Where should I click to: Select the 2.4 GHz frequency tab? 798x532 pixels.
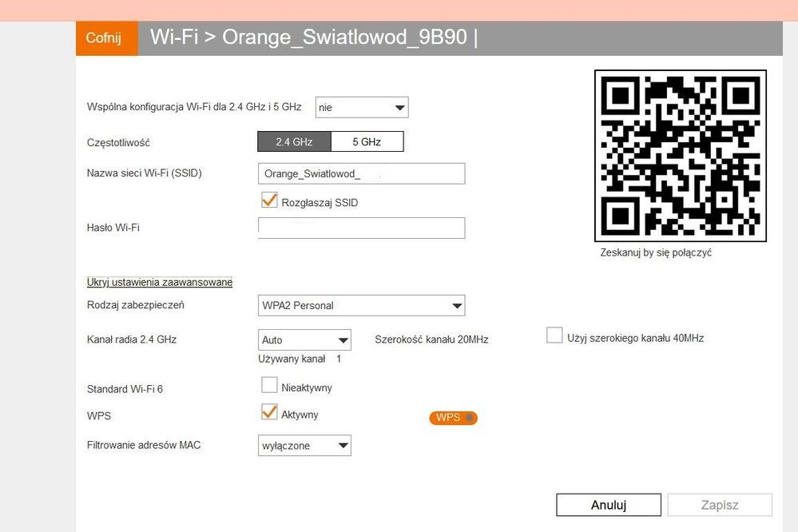(294, 141)
